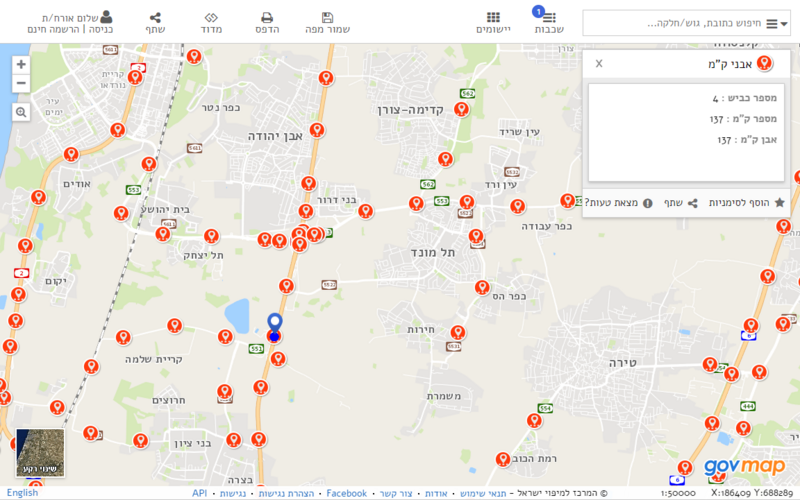The width and height of the screenshot is (800, 500).
Task: Click the km marker near קדימה-צורן label
Action: pos(461,109)
